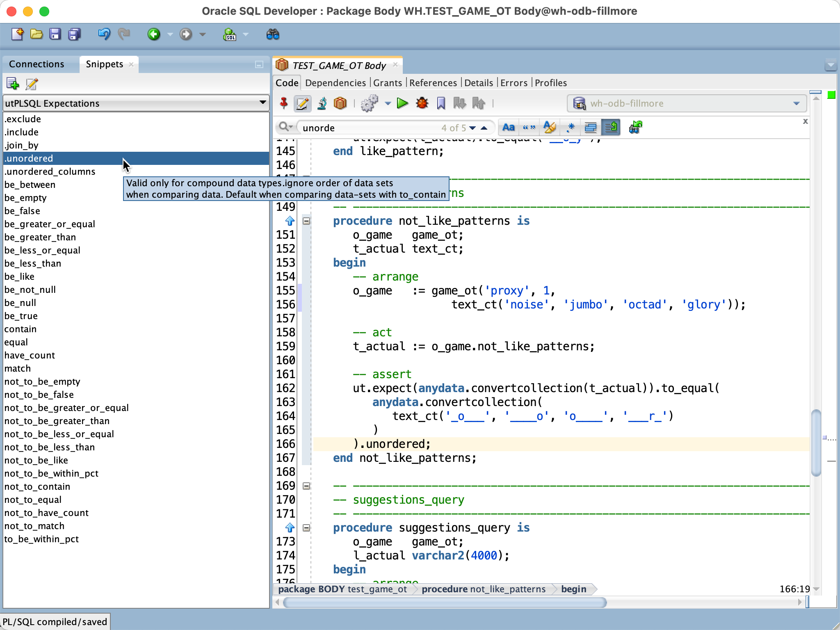
Task: Compile the package using the microscope icon
Action: [322, 103]
